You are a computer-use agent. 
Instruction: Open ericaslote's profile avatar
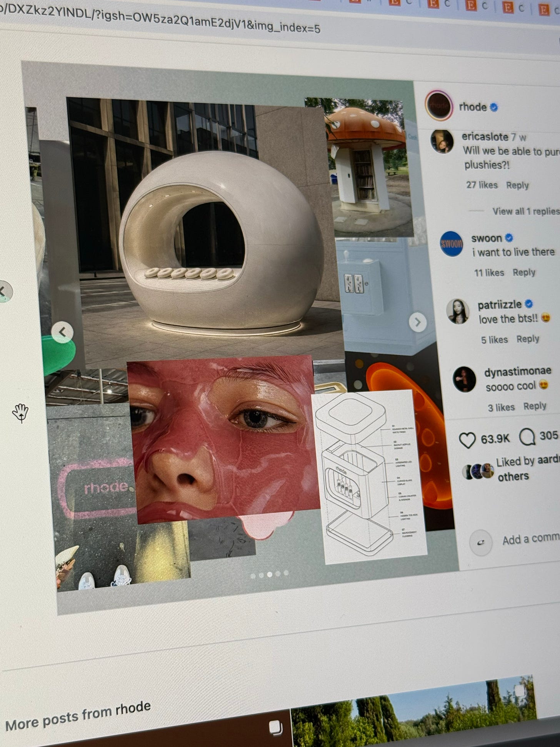click(442, 142)
